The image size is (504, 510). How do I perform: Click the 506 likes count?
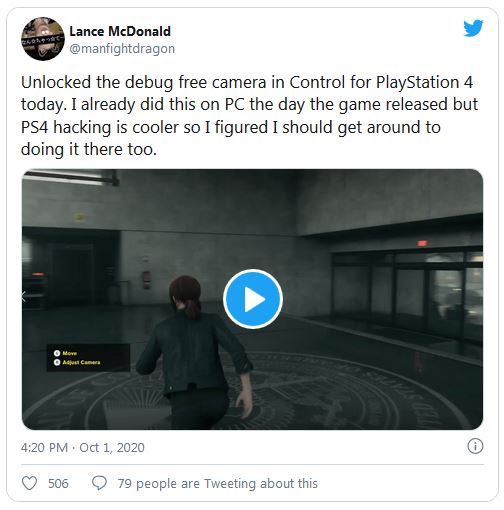click(58, 483)
